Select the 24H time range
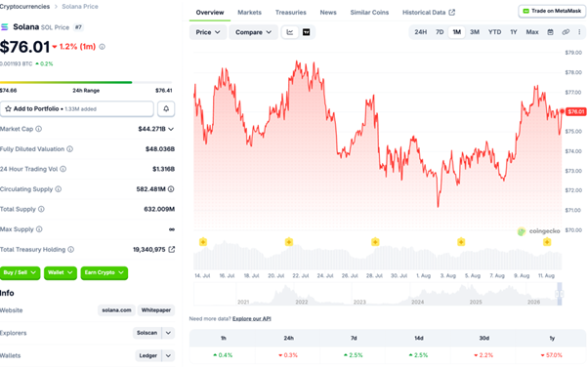Viewport: 588px width, 367px height. (x=420, y=32)
